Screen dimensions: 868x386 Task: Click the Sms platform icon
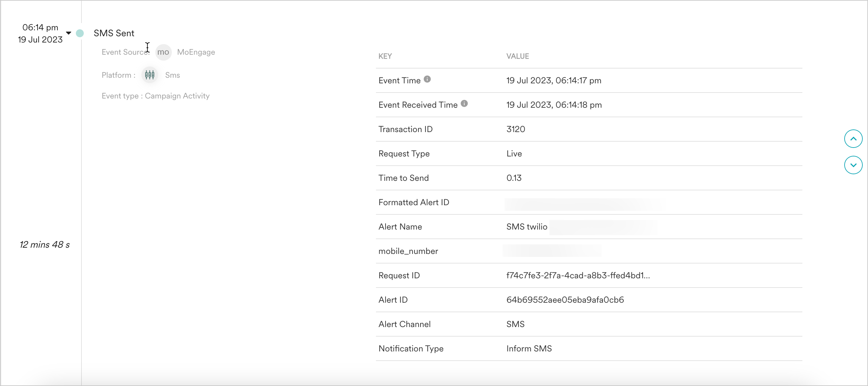click(150, 75)
